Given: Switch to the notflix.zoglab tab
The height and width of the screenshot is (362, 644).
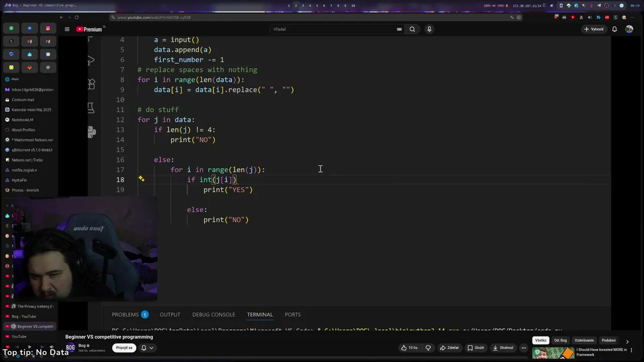Looking at the screenshot, I should [29, 170].
